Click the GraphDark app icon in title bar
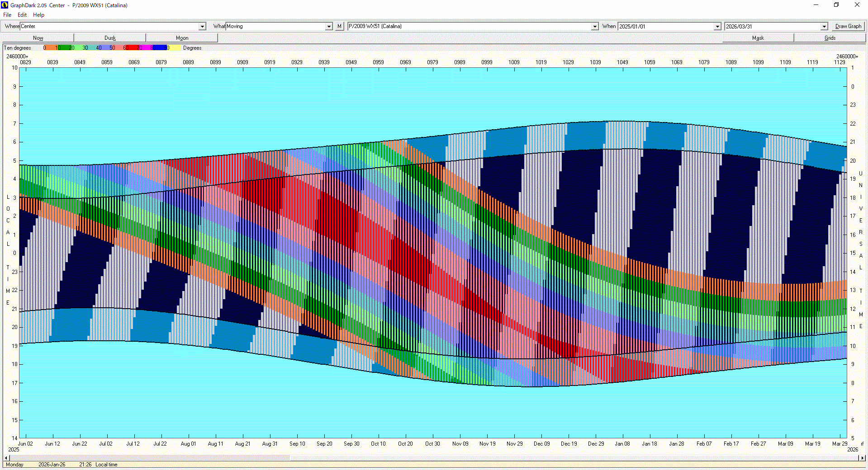 [x=5, y=5]
